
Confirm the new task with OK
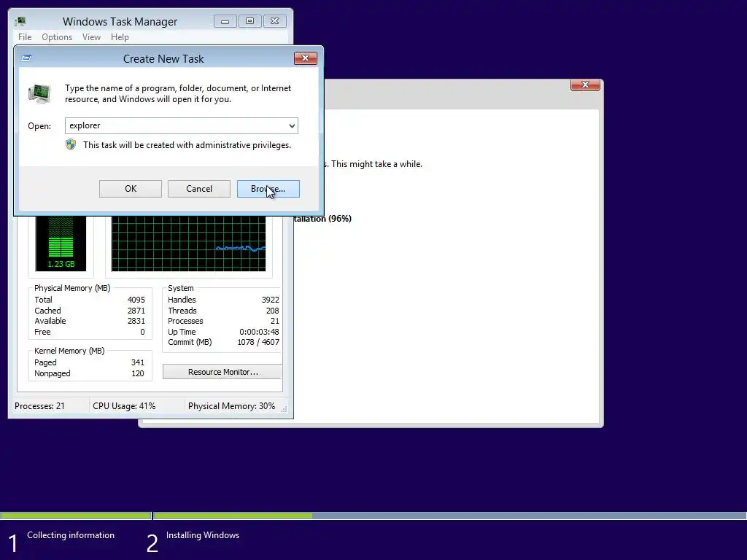coord(131,189)
